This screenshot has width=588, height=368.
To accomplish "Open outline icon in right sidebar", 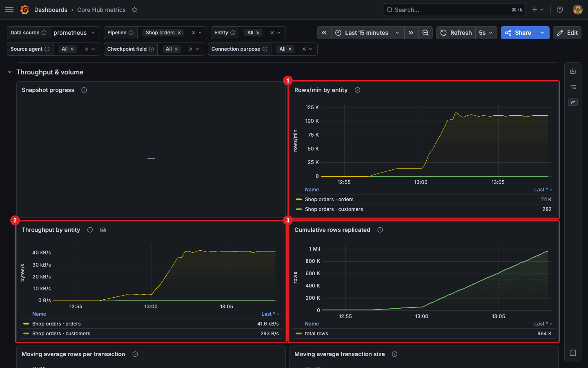I will click(573, 87).
